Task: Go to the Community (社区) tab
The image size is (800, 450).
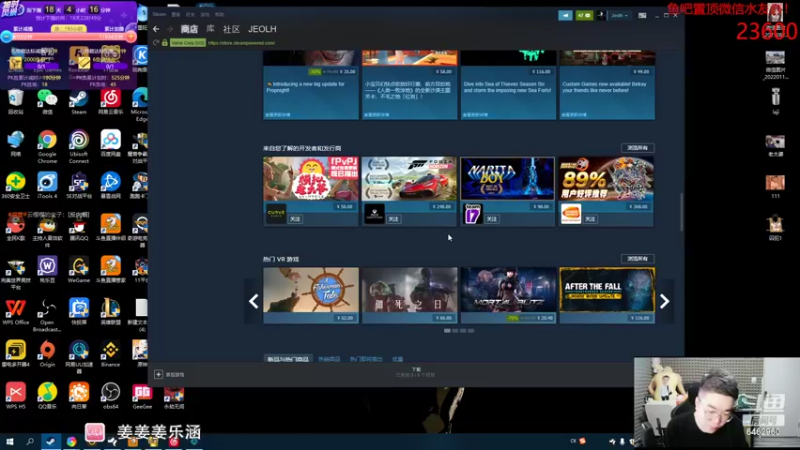Action: click(231, 30)
